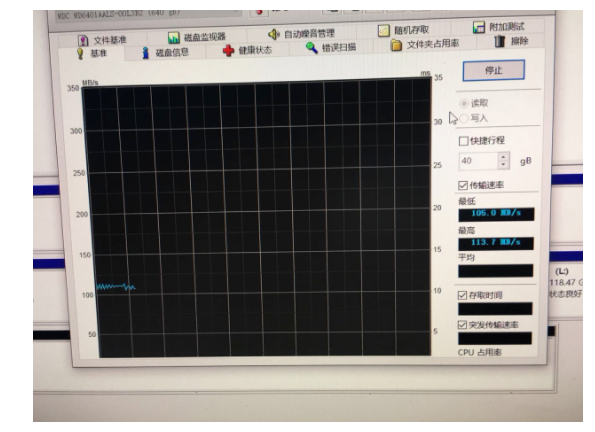Toggle the 传输速率 checkbox
Image resolution: width=595 pixels, height=432 pixels.
(x=463, y=185)
